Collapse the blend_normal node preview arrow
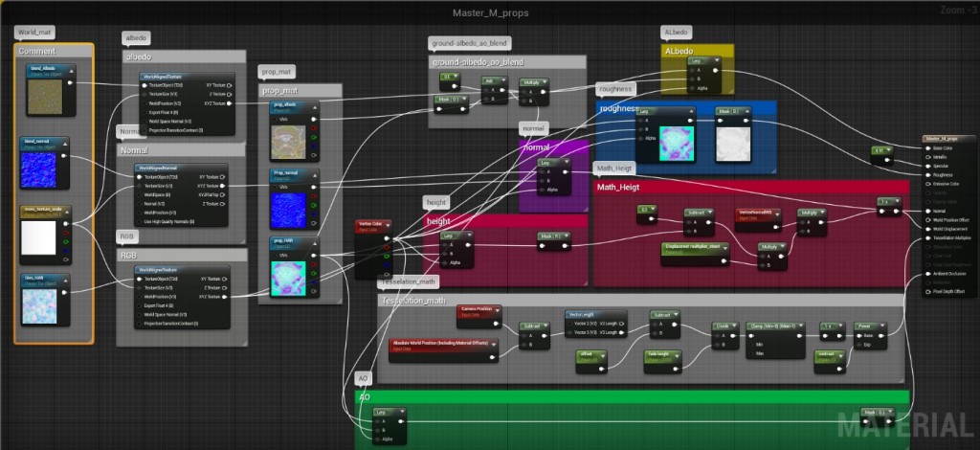 [64, 143]
